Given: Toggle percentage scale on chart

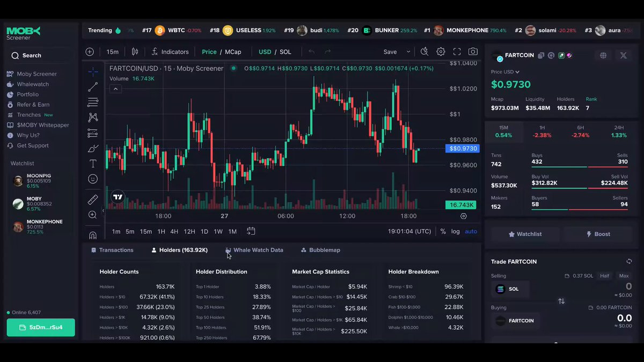Looking at the screenshot, I should pyautogui.click(x=443, y=231).
